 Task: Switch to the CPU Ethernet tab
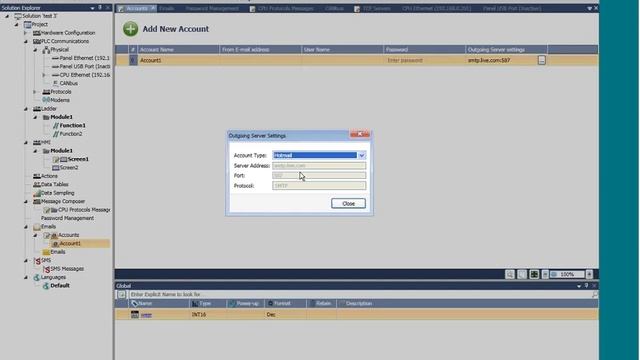coord(436,9)
